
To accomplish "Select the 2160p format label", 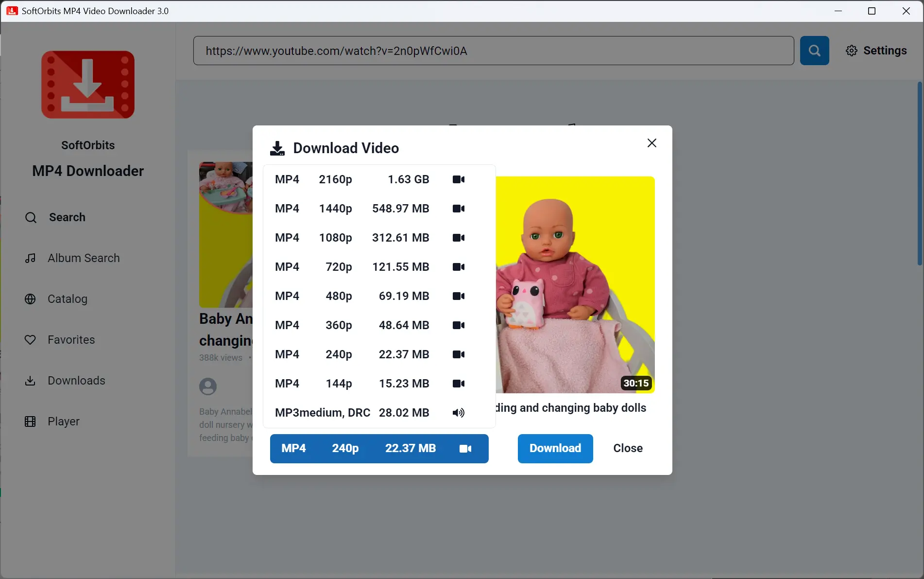I will coord(335,179).
